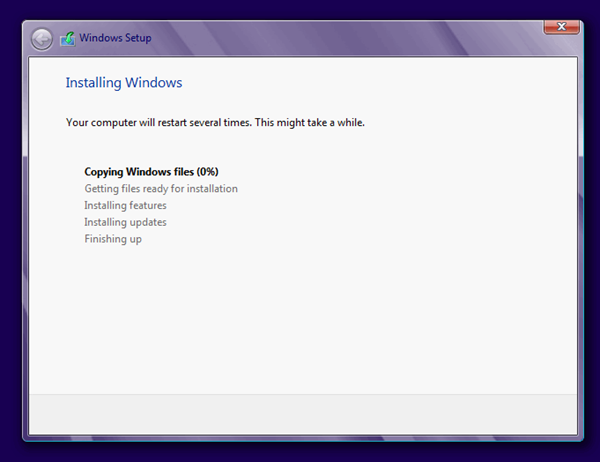Click the Installing updates step

pyautogui.click(x=125, y=222)
